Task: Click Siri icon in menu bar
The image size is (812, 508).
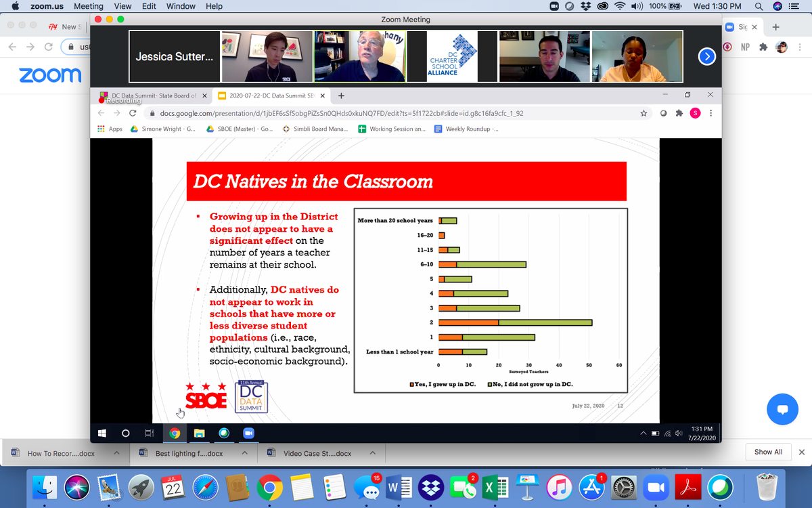Action: pos(777,6)
